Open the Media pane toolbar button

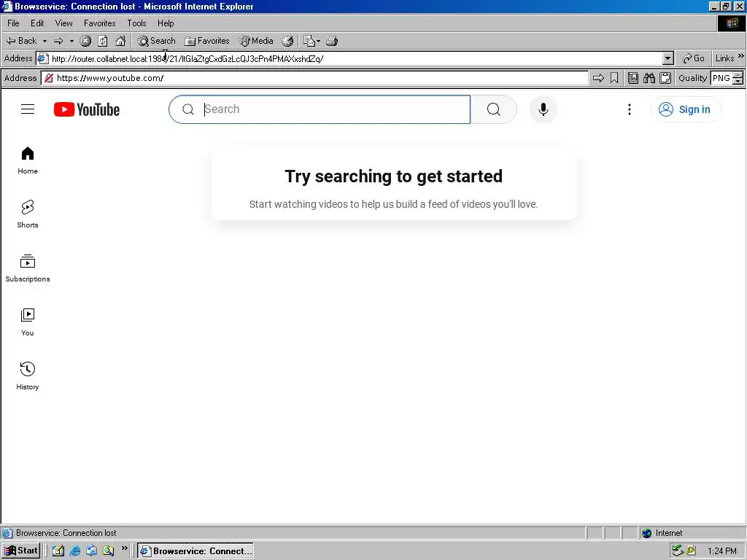pos(256,41)
